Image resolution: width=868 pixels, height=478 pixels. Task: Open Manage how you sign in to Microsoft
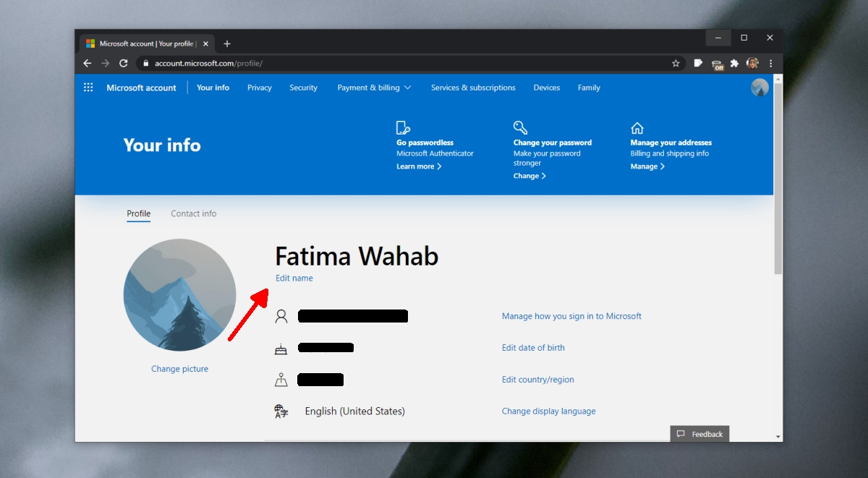(571, 316)
